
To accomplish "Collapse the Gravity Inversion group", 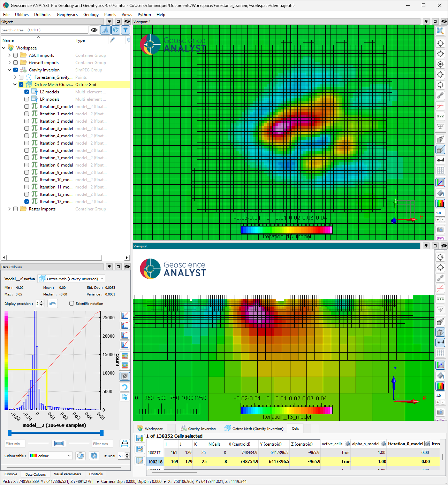I will coord(9,70).
